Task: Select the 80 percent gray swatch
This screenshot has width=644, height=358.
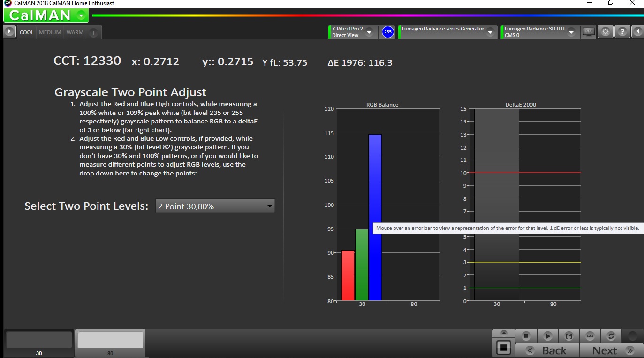Action: pyautogui.click(x=110, y=340)
